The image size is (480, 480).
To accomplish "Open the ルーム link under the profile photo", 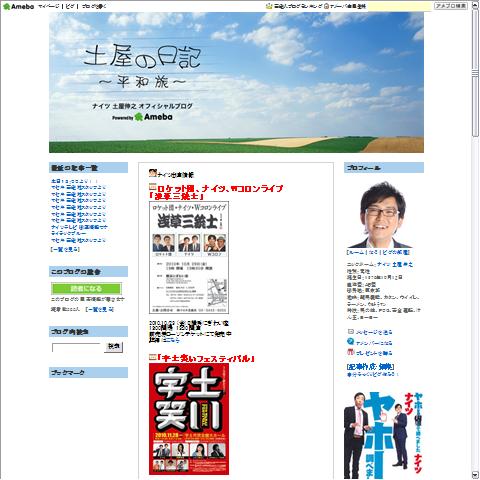I will coord(356,252).
